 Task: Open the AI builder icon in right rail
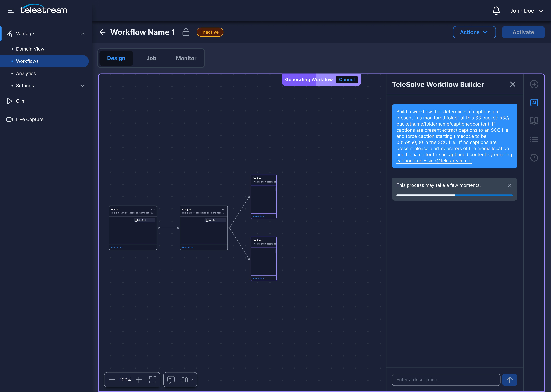(x=534, y=103)
